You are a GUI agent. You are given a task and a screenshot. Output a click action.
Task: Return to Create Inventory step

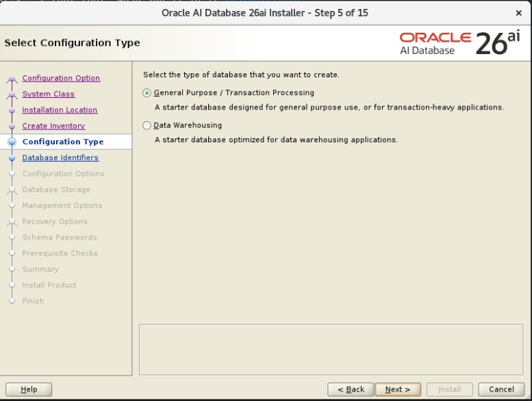click(53, 126)
